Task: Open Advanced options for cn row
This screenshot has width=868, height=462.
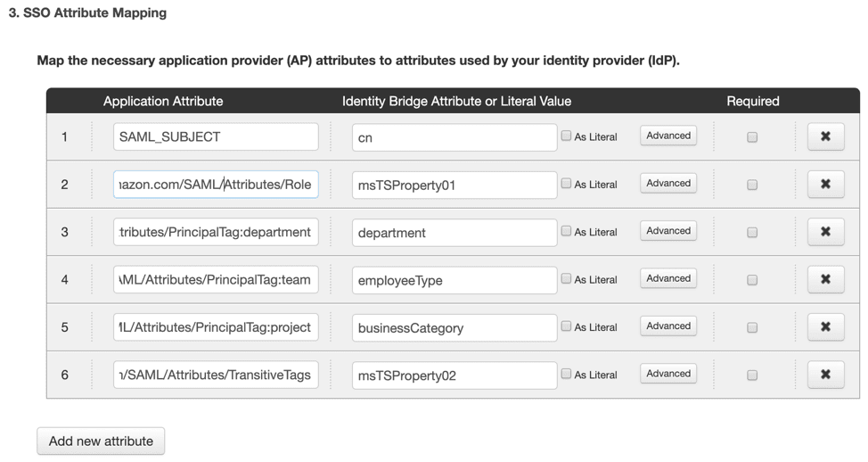Action: [668, 136]
